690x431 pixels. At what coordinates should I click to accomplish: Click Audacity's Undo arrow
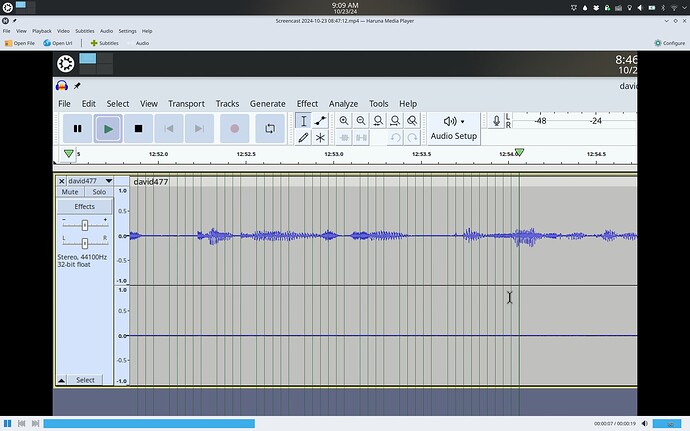tap(395, 138)
